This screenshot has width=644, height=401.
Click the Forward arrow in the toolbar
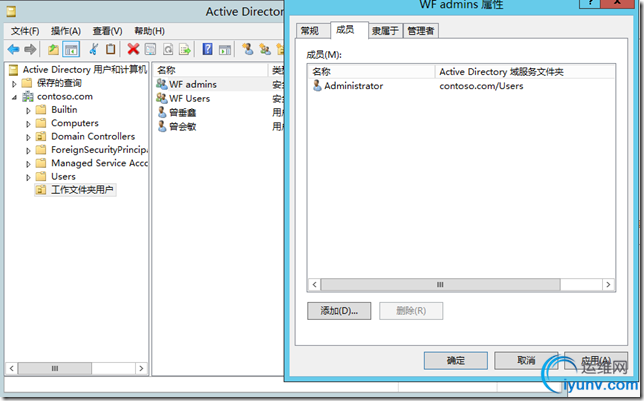coord(30,50)
